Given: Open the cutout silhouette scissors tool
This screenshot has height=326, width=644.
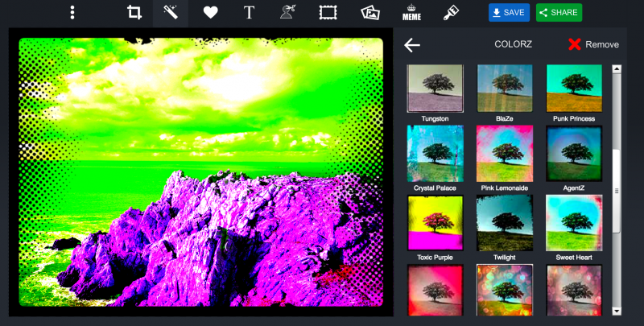Looking at the screenshot, I should click(x=288, y=13).
